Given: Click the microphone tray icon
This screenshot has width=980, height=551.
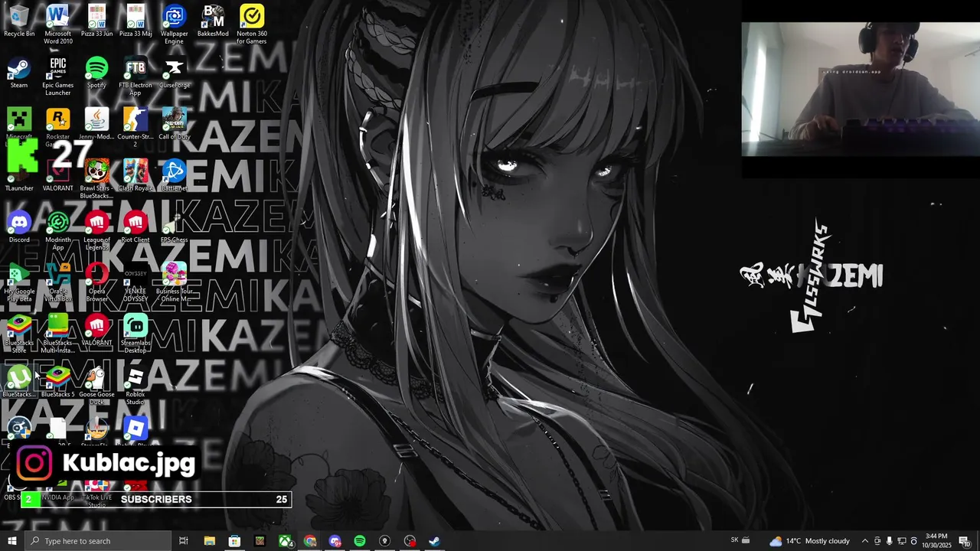Looking at the screenshot, I should [x=890, y=541].
